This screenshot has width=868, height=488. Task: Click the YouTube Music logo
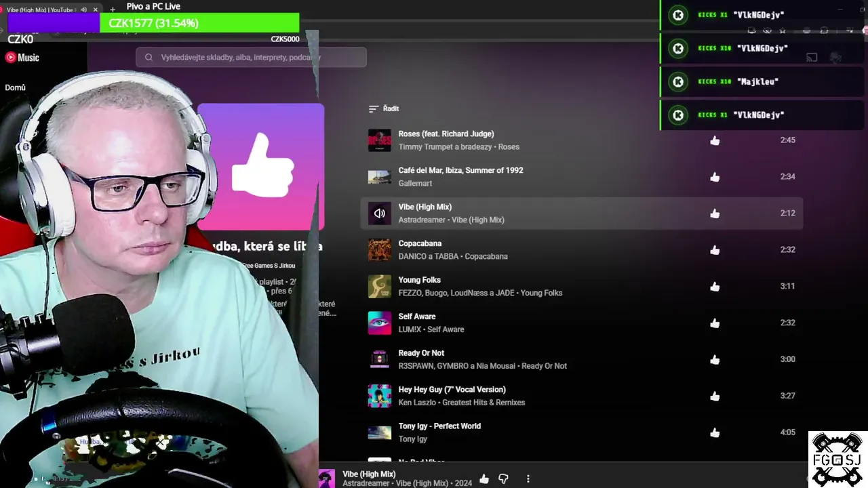pos(22,58)
